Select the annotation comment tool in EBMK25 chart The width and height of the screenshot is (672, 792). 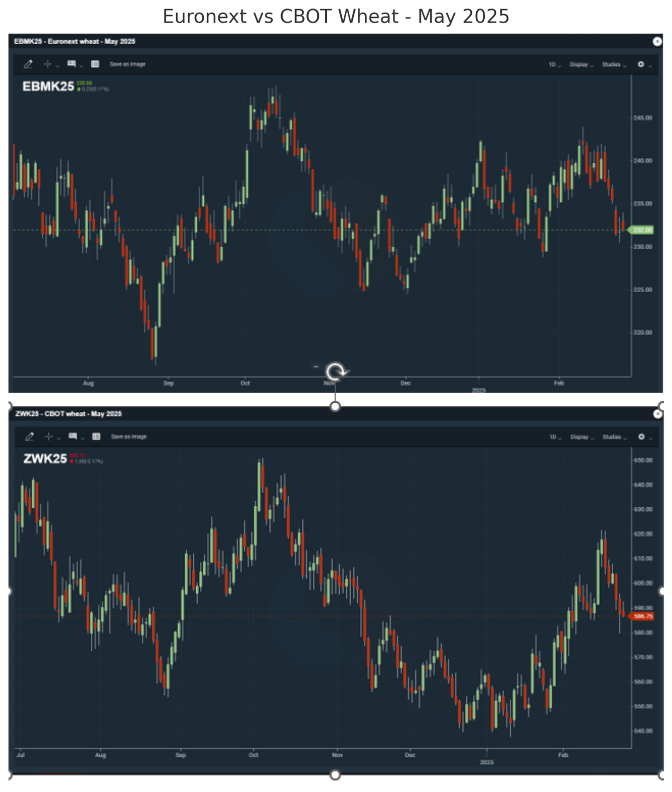(x=72, y=64)
